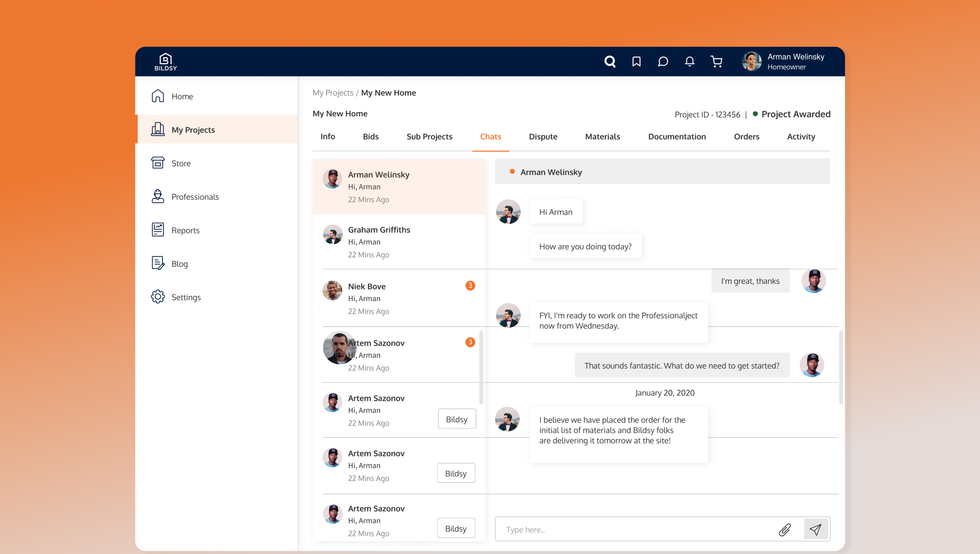Open the shopping cart icon

pyautogui.click(x=716, y=62)
